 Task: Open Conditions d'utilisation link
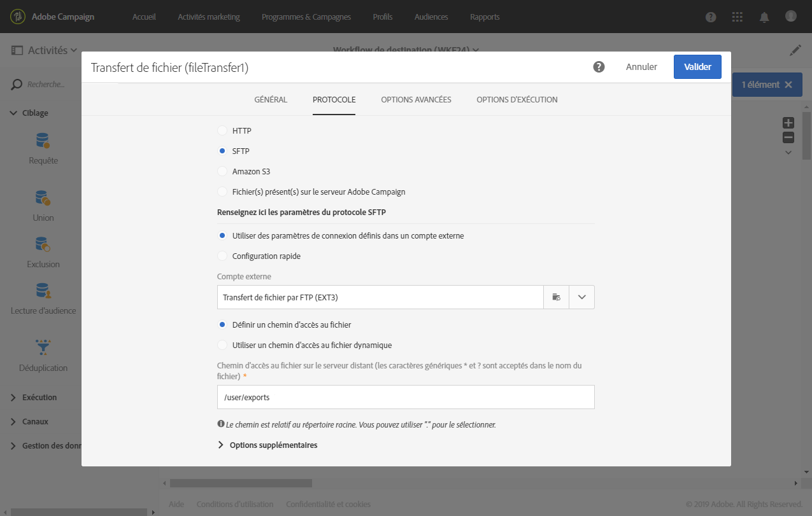[x=235, y=505]
